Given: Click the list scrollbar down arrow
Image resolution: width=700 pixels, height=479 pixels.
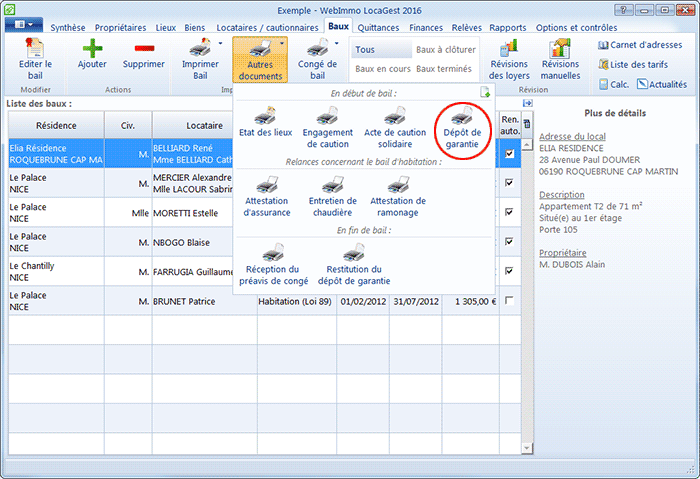Looking at the screenshot, I should tap(527, 448).
